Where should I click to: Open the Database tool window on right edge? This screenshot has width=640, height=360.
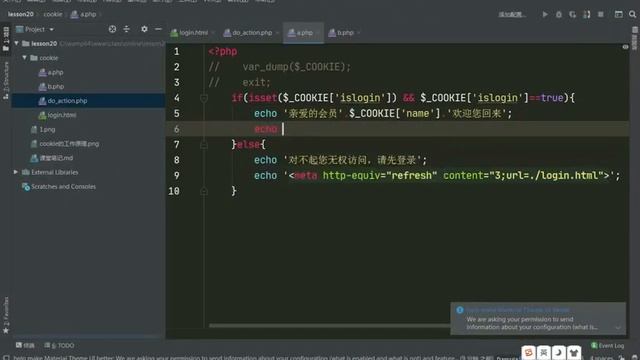(x=635, y=39)
